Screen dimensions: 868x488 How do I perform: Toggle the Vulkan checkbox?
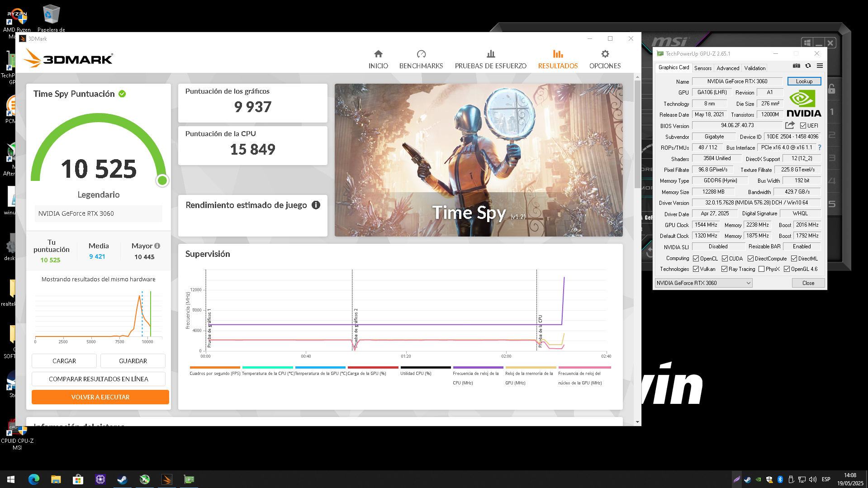click(x=696, y=269)
